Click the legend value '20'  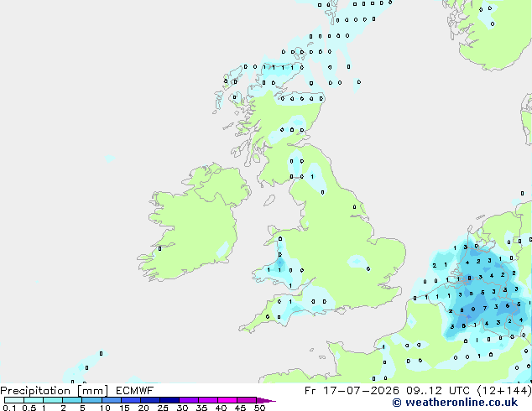(143, 408)
